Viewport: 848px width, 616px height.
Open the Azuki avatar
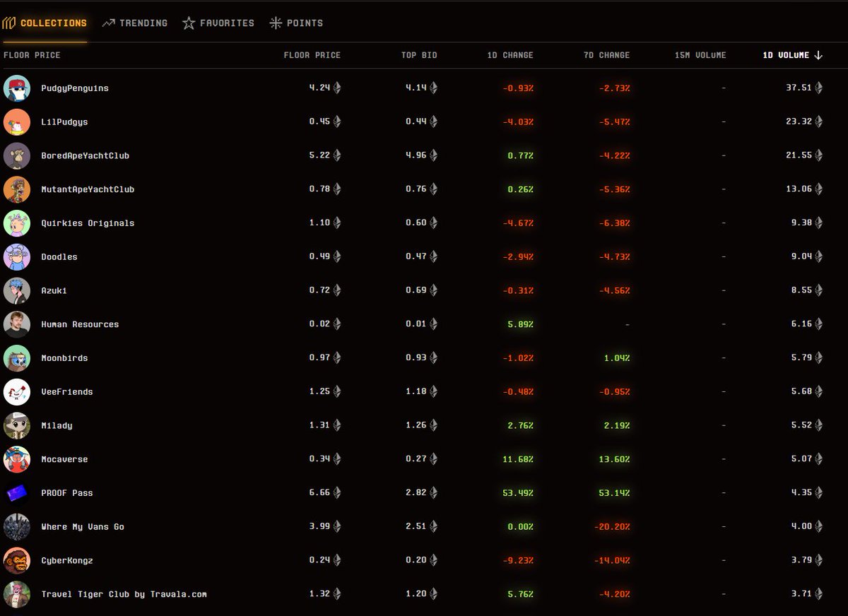[x=17, y=290]
